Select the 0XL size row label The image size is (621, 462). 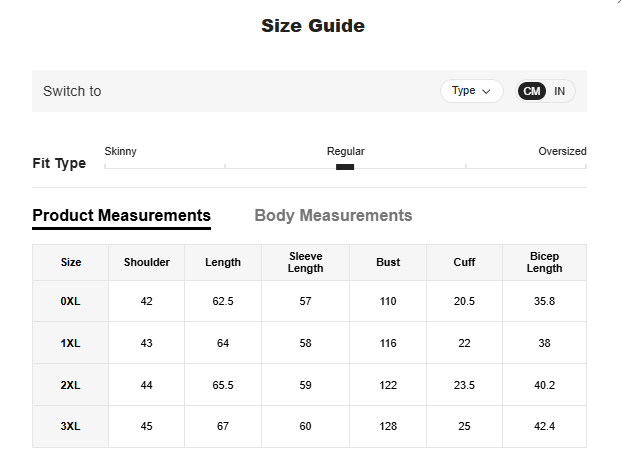pyautogui.click(x=71, y=301)
